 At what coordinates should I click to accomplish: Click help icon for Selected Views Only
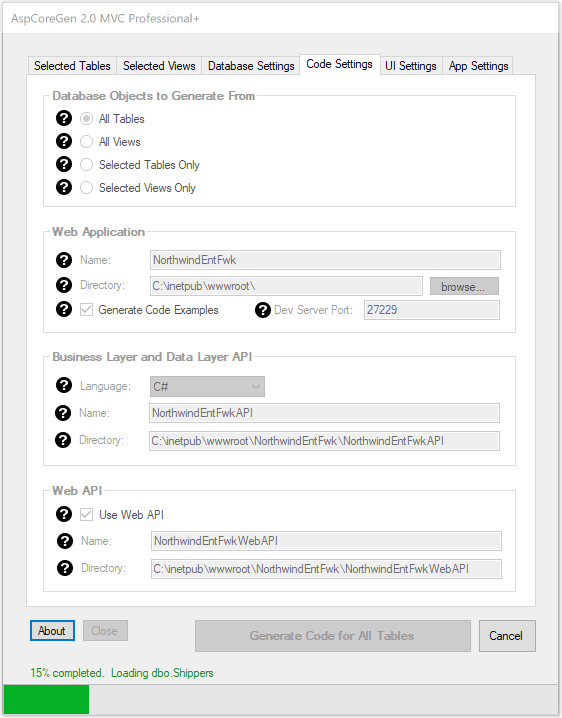pos(64,187)
